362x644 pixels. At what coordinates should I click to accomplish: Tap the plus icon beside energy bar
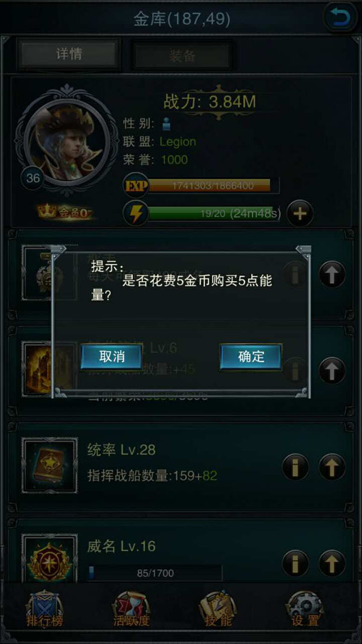point(300,214)
